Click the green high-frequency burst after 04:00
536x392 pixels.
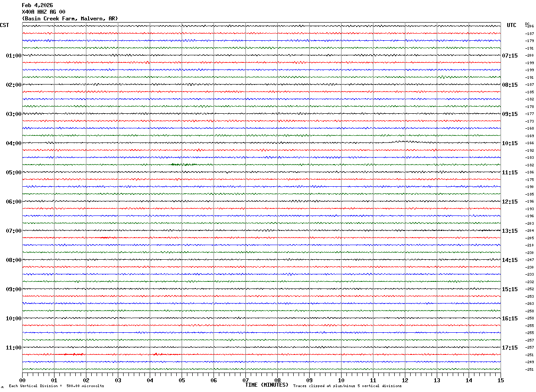(183, 165)
